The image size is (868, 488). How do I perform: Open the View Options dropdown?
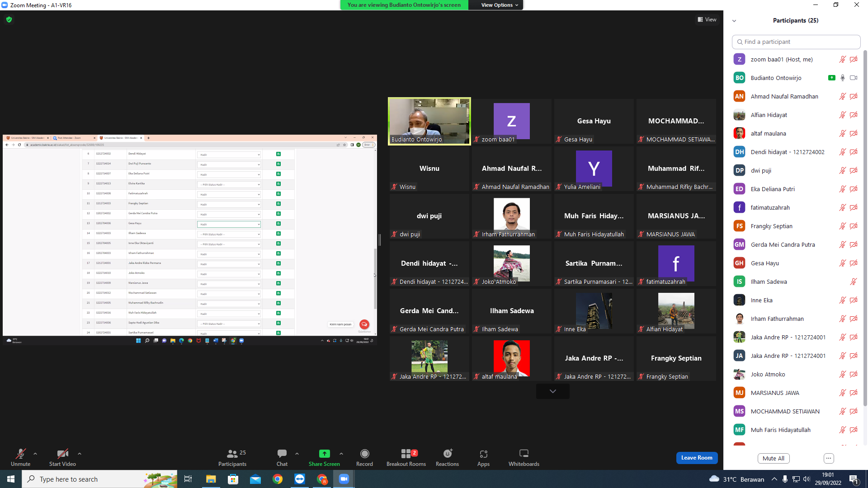point(499,5)
